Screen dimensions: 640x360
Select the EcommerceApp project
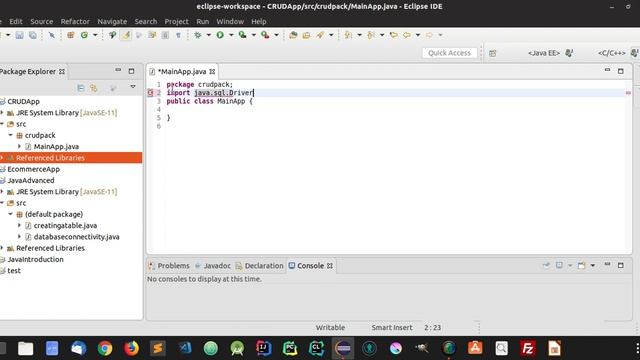(33, 169)
